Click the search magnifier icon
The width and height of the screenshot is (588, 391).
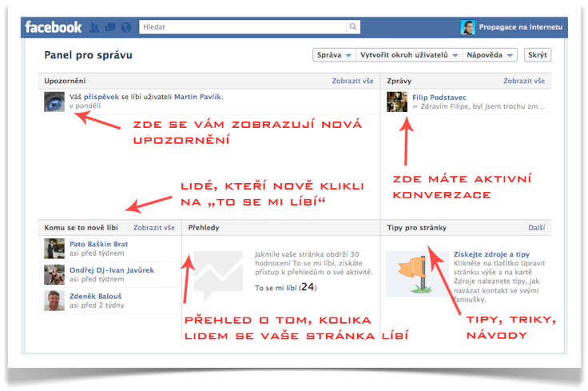click(x=353, y=26)
